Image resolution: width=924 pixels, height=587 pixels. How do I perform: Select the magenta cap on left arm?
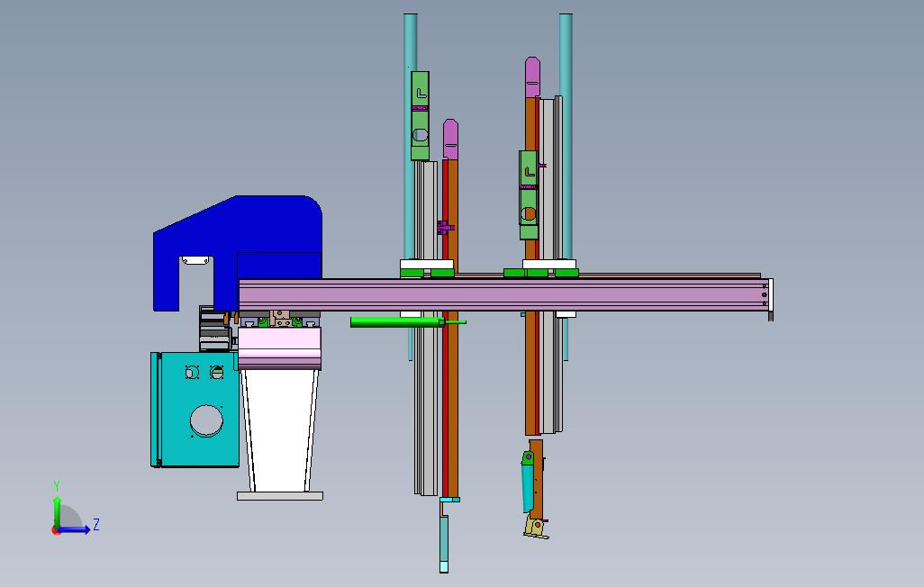451,139
